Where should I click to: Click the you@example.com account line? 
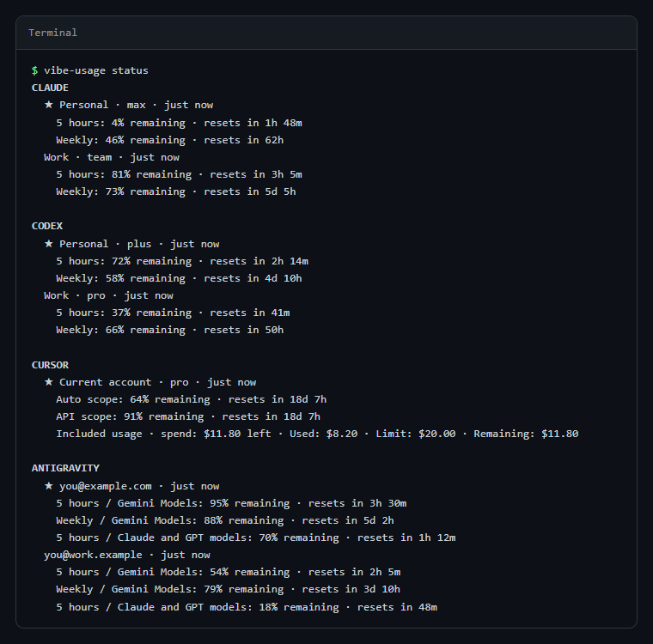(139, 486)
